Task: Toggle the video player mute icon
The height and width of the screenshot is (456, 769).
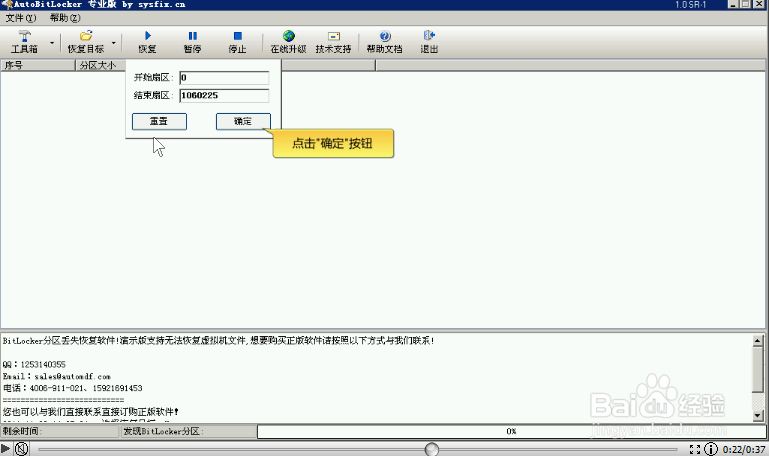Action: (x=22, y=449)
